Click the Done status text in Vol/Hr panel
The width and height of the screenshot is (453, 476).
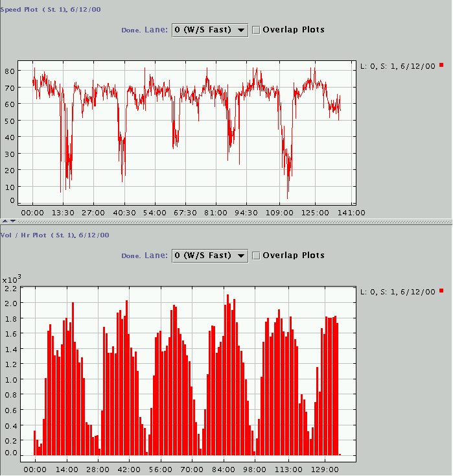(130, 256)
